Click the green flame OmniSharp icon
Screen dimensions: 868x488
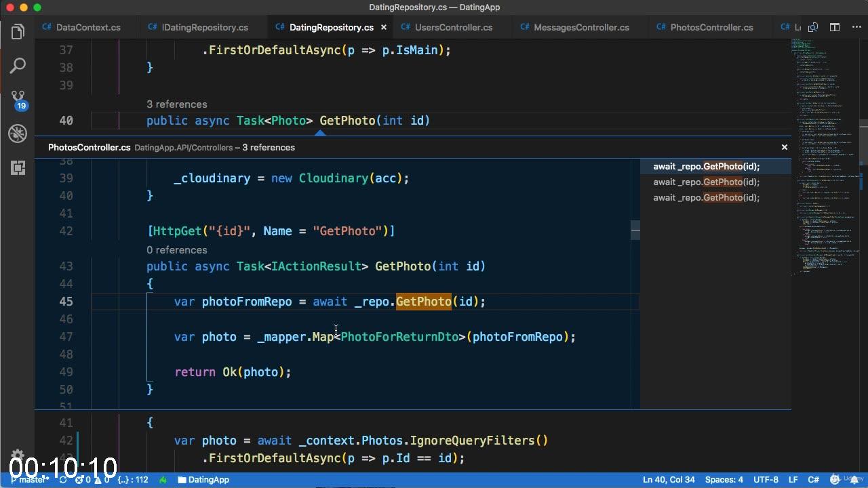click(x=163, y=480)
